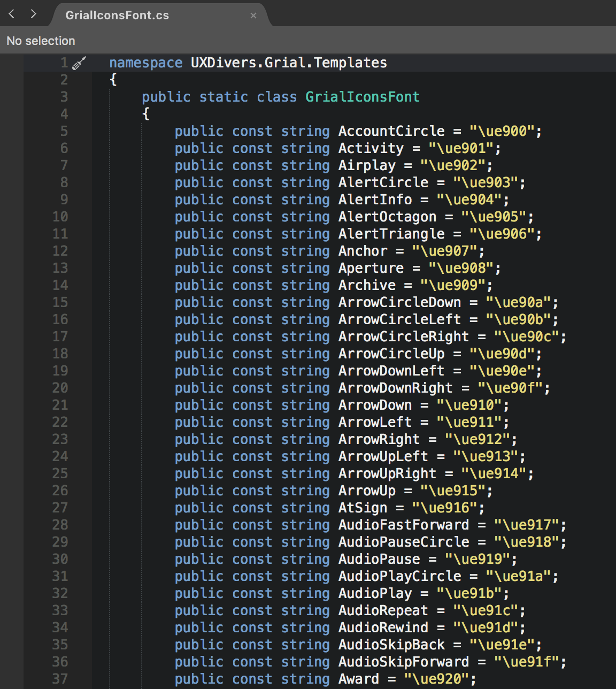Click the "\ue90f" string literal

click(x=511, y=388)
